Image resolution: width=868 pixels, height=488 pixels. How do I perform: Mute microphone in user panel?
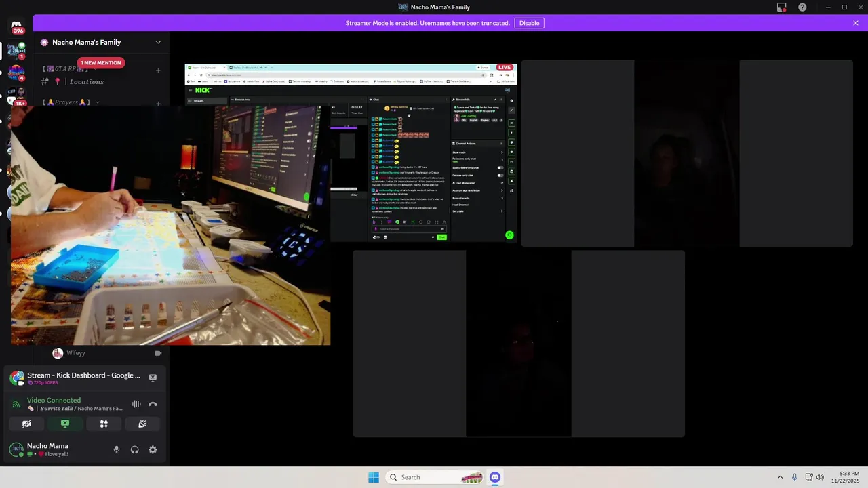117,449
